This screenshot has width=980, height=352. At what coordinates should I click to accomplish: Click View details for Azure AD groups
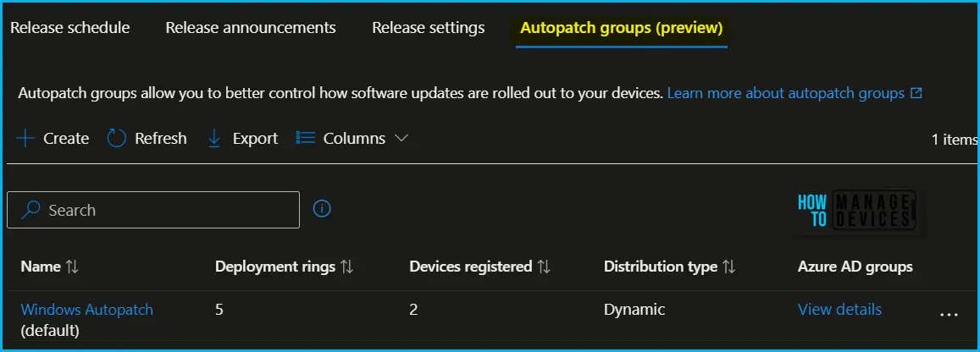(x=839, y=309)
